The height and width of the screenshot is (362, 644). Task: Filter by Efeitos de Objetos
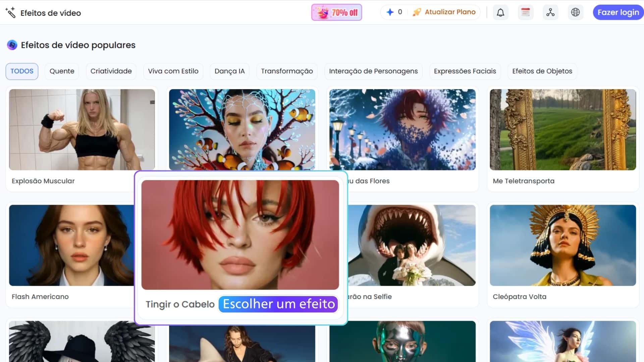point(542,71)
